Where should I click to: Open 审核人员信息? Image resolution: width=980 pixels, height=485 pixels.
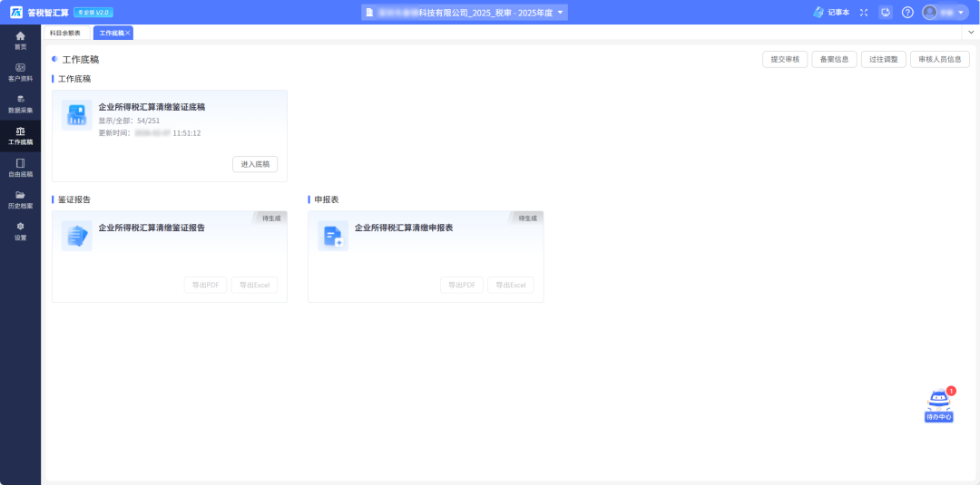[x=940, y=59]
